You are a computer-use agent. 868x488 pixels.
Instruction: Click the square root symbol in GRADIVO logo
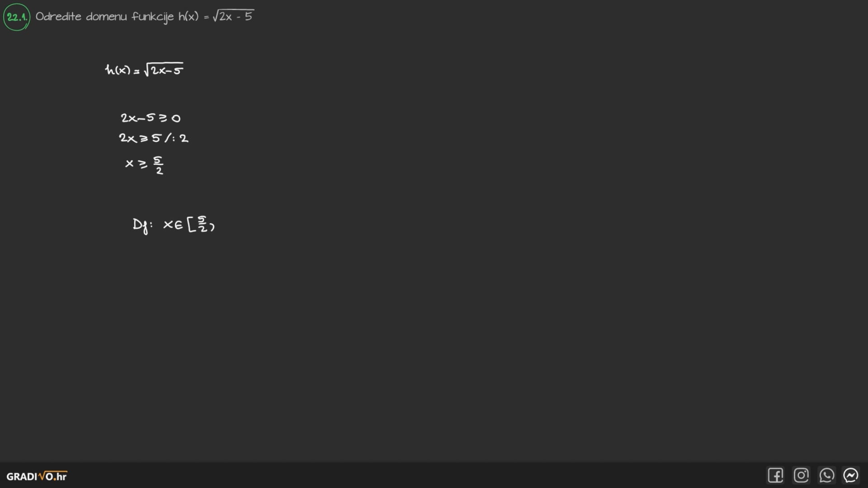tap(41, 475)
